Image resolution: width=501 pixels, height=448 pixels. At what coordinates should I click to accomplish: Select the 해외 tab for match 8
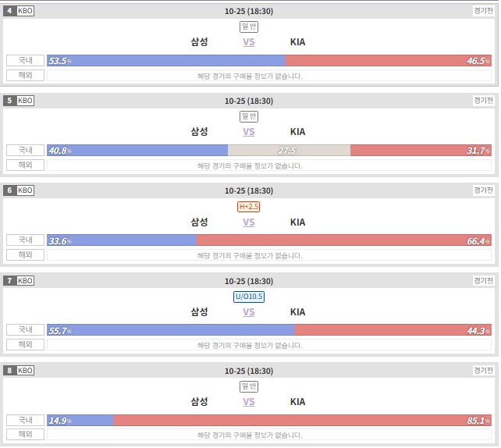(x=25, y=434)
